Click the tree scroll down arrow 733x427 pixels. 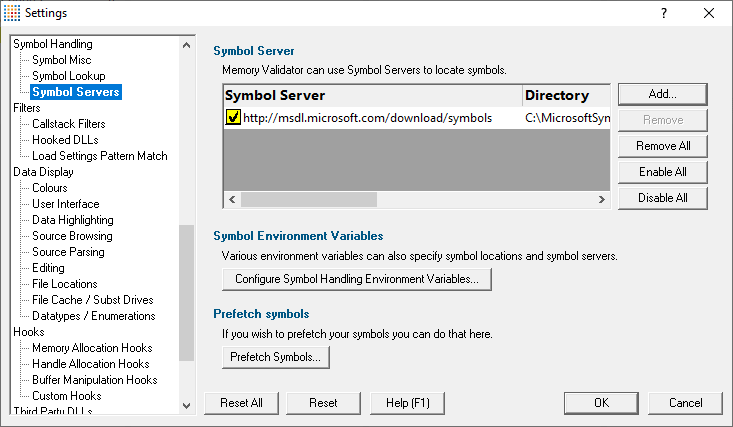point(187,405)
